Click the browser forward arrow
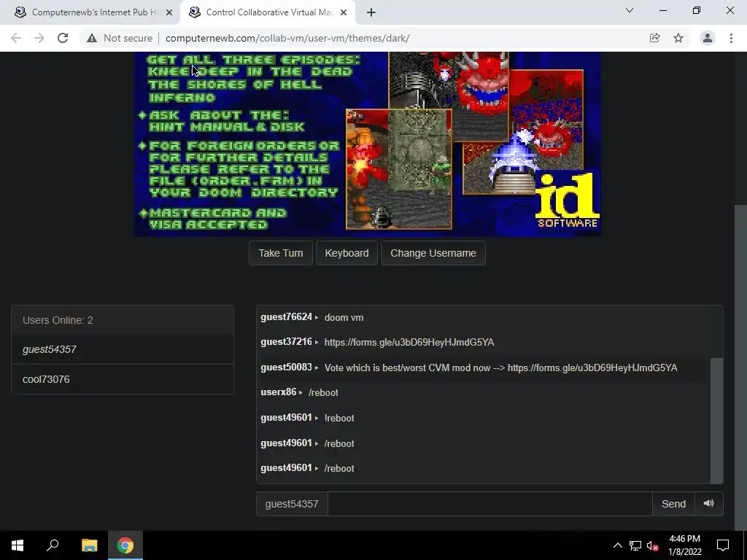Screen dimensions: 747x560 (39, 38)
